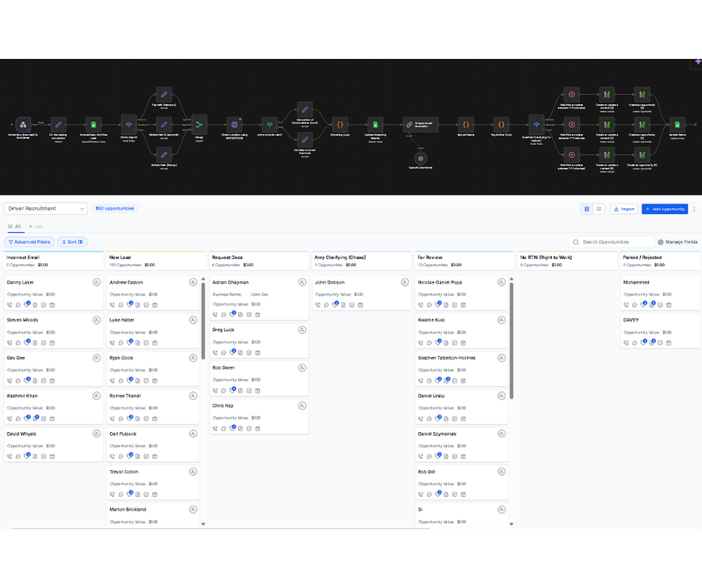The height and width of the screenshot is (588, 702).
Task: Click task checkbox icon on Steven Woods card
Action: [x=43, y=343]
